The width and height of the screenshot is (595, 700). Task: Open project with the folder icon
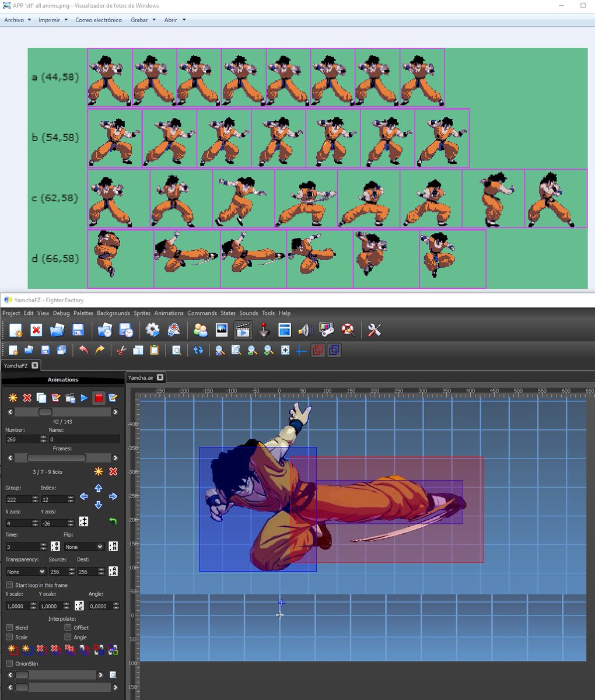[57, 330]
